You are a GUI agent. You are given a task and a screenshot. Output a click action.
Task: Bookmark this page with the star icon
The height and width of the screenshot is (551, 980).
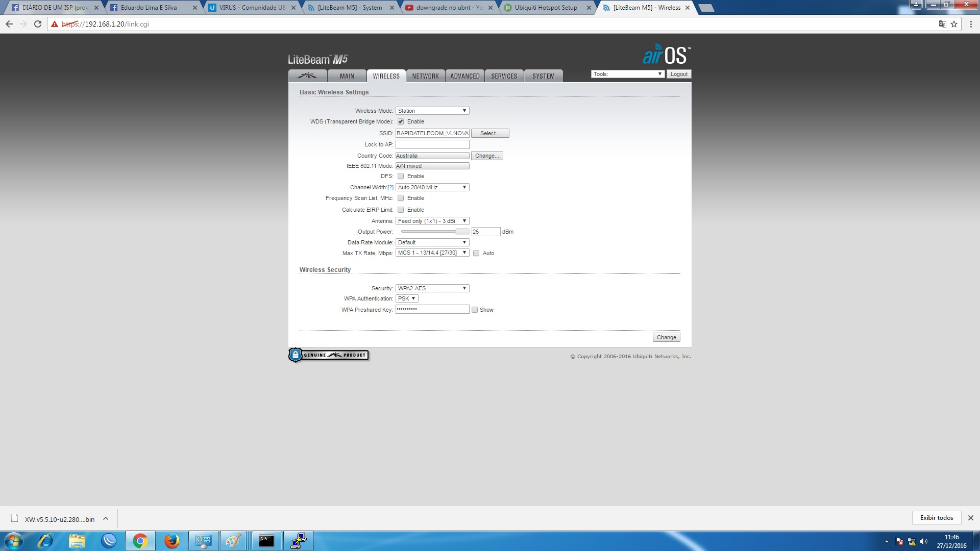[x=953, y=24]
